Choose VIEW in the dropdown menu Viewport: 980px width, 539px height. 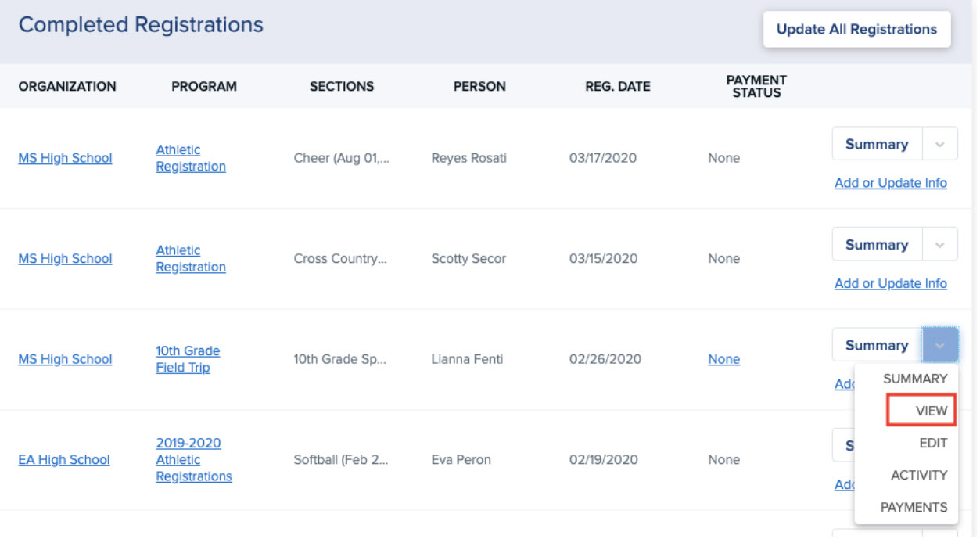[931, 411]
